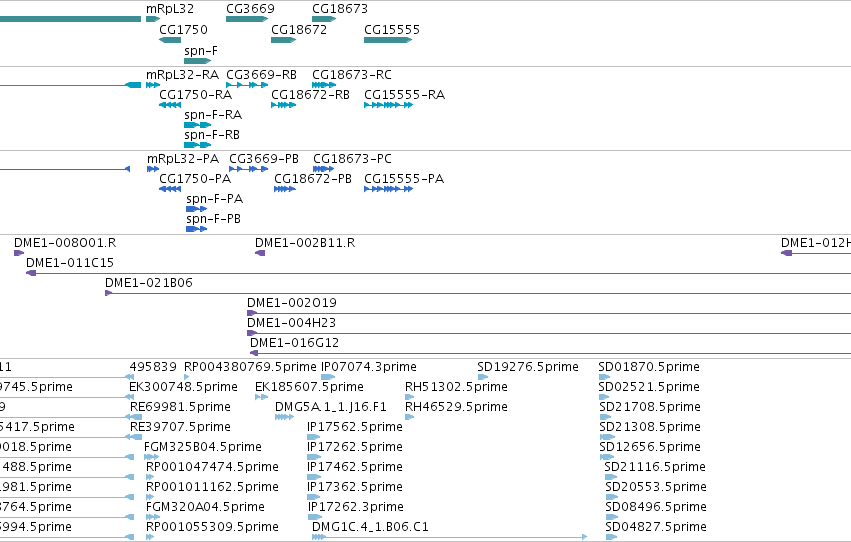The width and height of the screenshot is (851, 542).
Task: Click the SD04827.5prime EST label
Action: [656, 527]
